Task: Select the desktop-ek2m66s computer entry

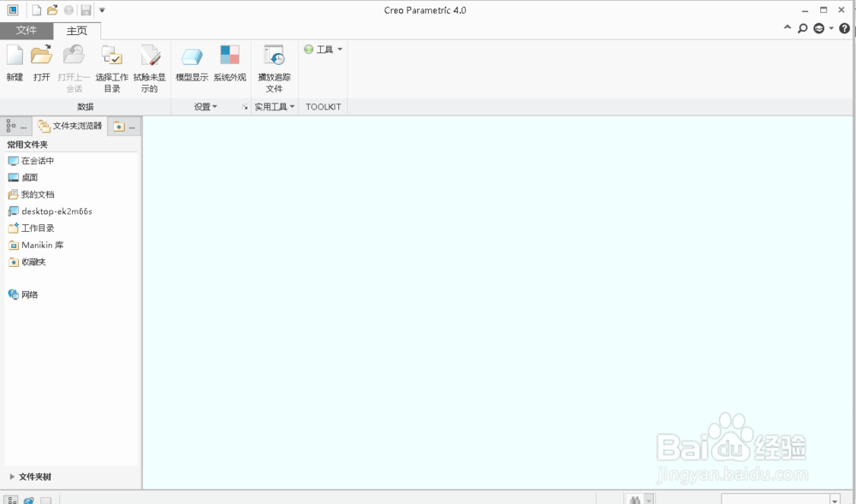Action: pos(50,211)
